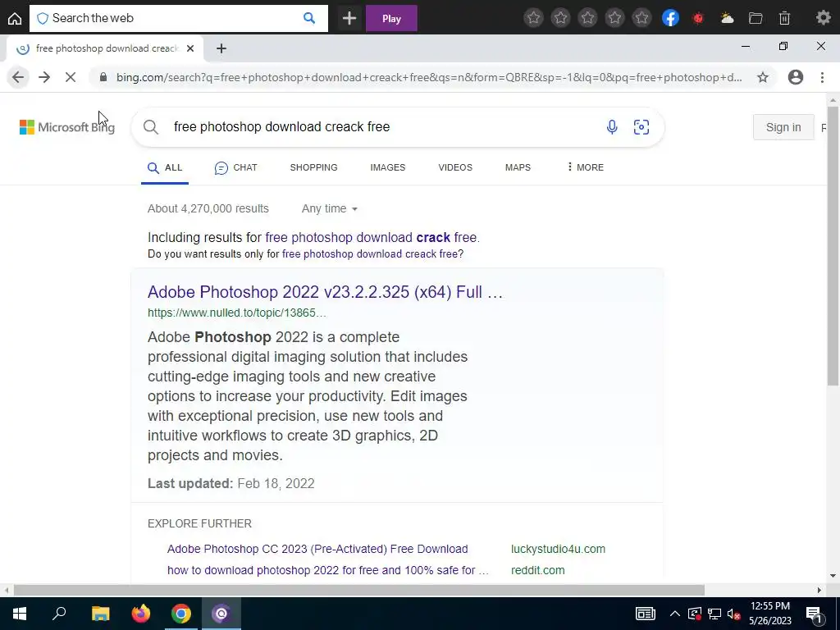Show hidden system tray icons
The height and width of the screenshot is (630, 840).
click(x=674, y=614)
